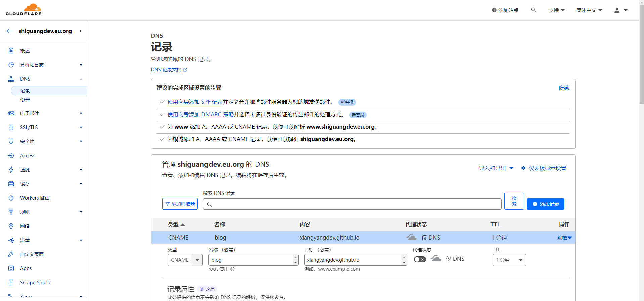Image resolution: width=644 pixels, height=301 pixels.
Task: Click the 电子邮件 envelope icon
Action: pyautogui.click(x=11, y=113)
